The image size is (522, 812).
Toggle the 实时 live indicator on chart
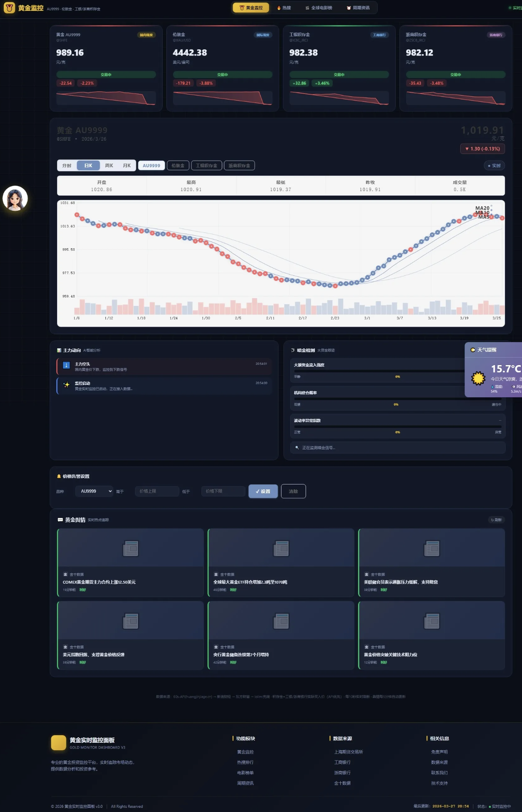(494, 166)
